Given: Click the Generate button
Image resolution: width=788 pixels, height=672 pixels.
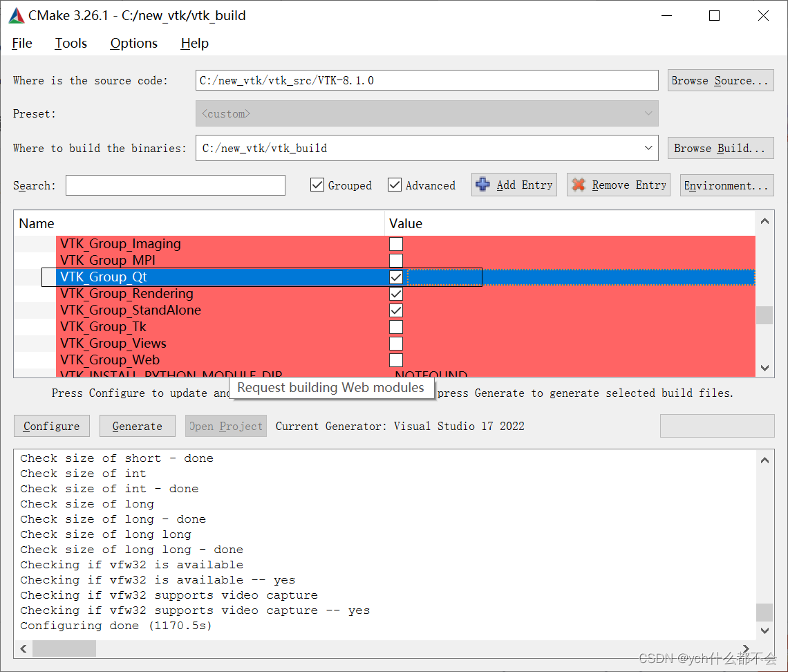Looking at the screenshot, I should (137, 426).
